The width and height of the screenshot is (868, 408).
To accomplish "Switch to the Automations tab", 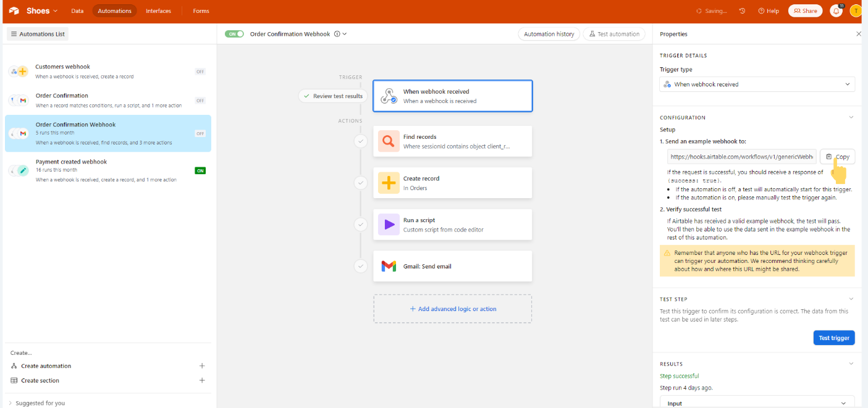I will tap(115, 10).
